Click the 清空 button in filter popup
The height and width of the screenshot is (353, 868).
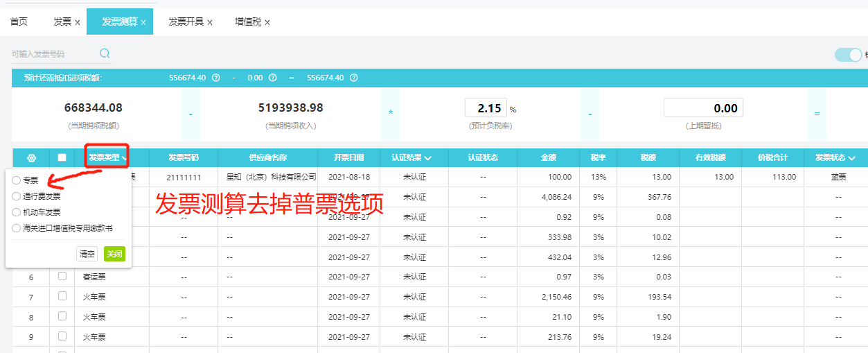click(87, 254)
